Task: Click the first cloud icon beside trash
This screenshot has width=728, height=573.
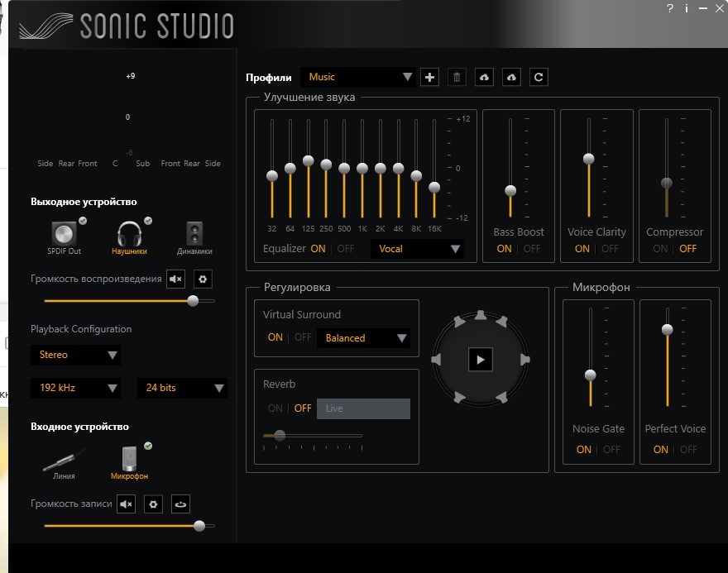Action: point(484,77)
